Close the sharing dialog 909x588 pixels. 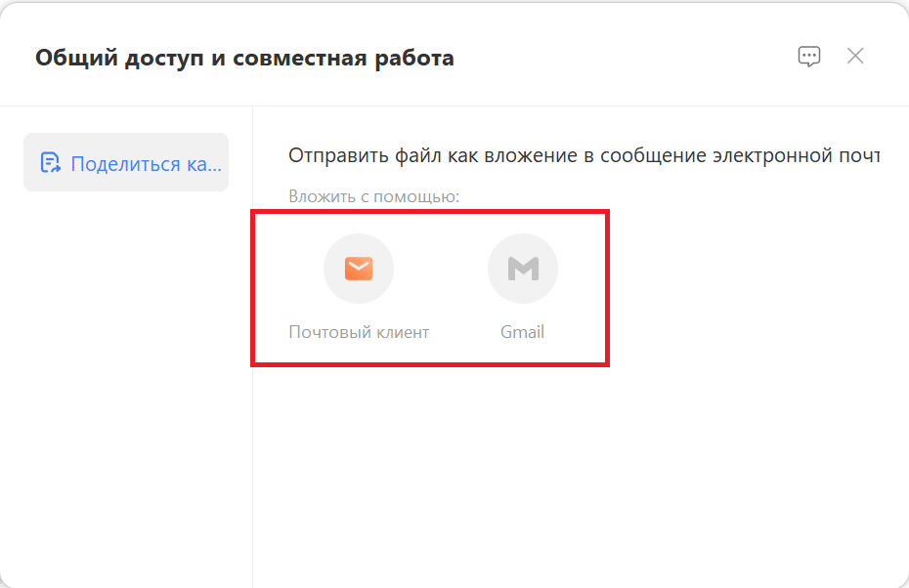click(855, 56)
